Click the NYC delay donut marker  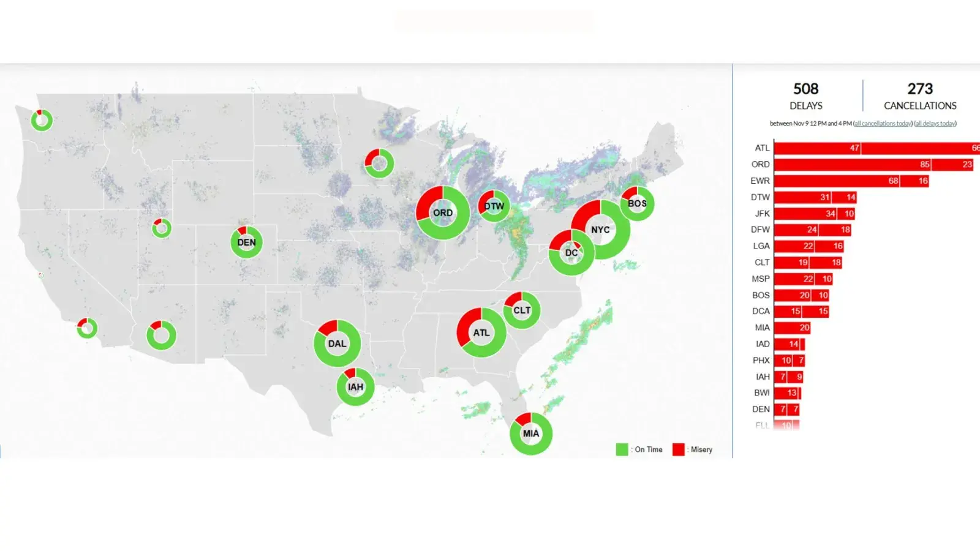(600, 230)
